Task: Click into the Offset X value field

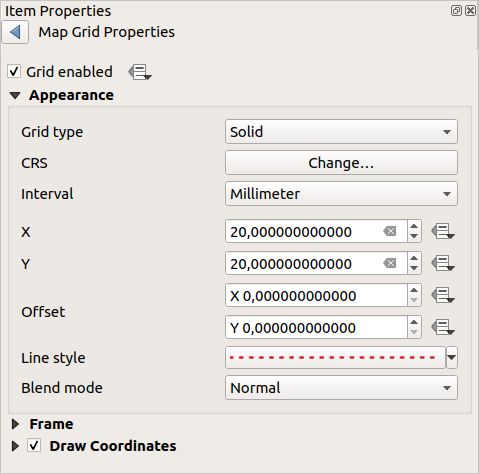Action: click(x=316, y=295)
